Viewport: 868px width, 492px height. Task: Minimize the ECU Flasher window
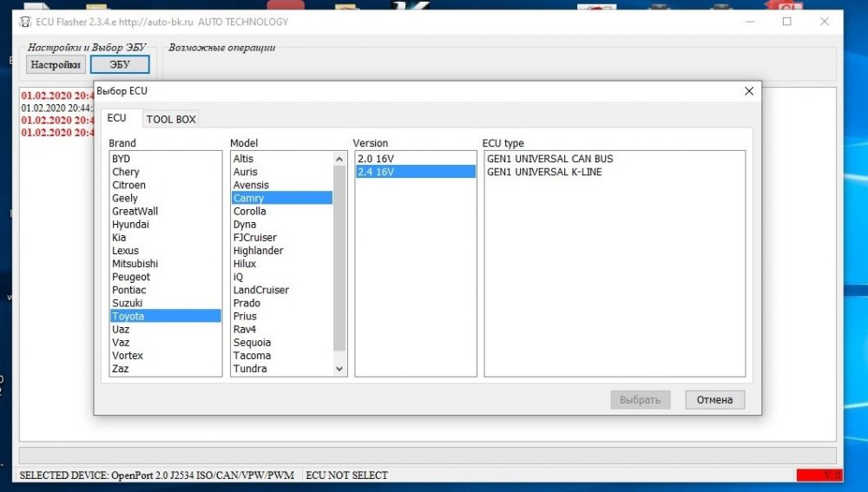(750, 22)
